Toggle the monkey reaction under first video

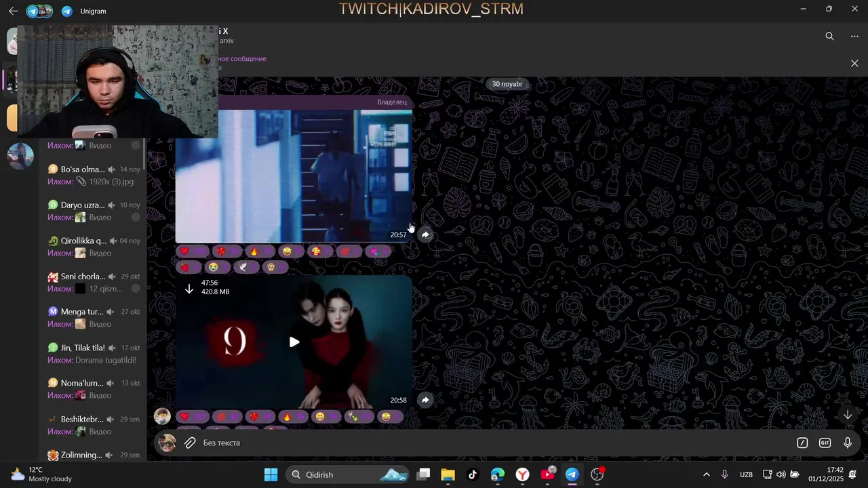(275, 267)
